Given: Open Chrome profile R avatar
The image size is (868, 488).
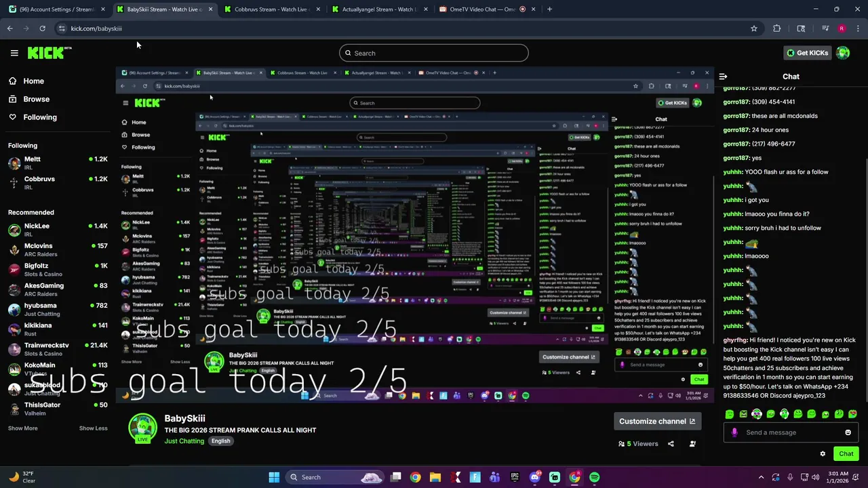Looking at the screenshot, I should click(x=842, y=28).
